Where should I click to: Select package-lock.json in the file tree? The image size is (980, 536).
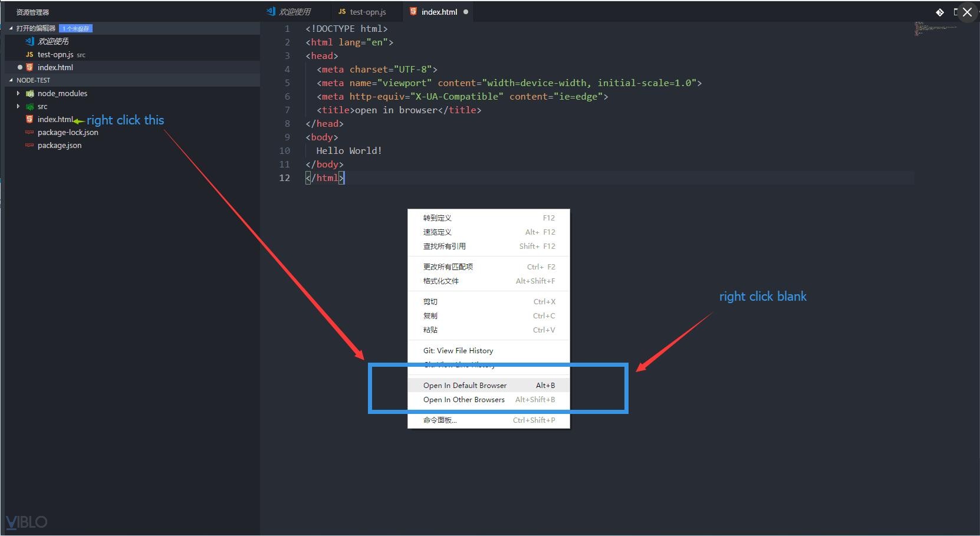[68, 133]
